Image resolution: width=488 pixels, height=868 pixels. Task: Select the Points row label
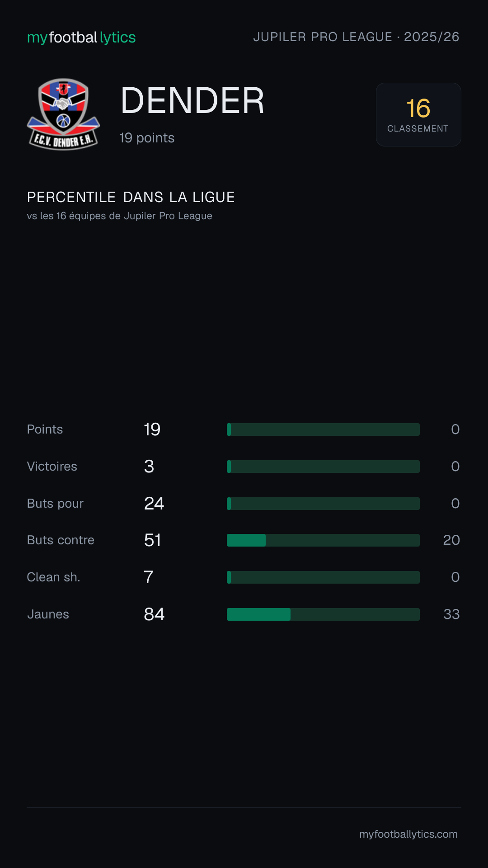(x=45, y=429)
